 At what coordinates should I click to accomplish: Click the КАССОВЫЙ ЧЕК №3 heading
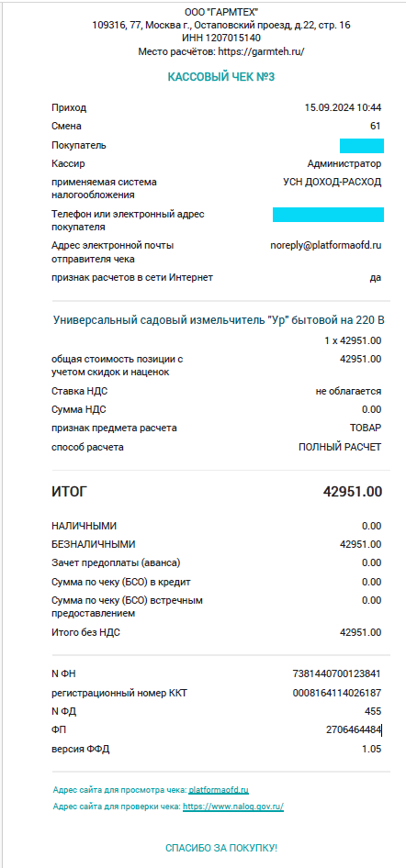(221, 77)
